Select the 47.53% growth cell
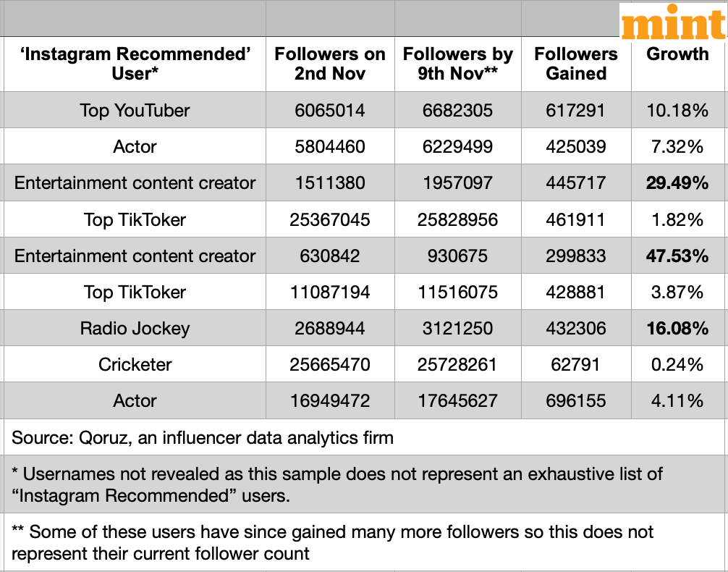Viewport: 728px width, 572px height. pos(677,256)
